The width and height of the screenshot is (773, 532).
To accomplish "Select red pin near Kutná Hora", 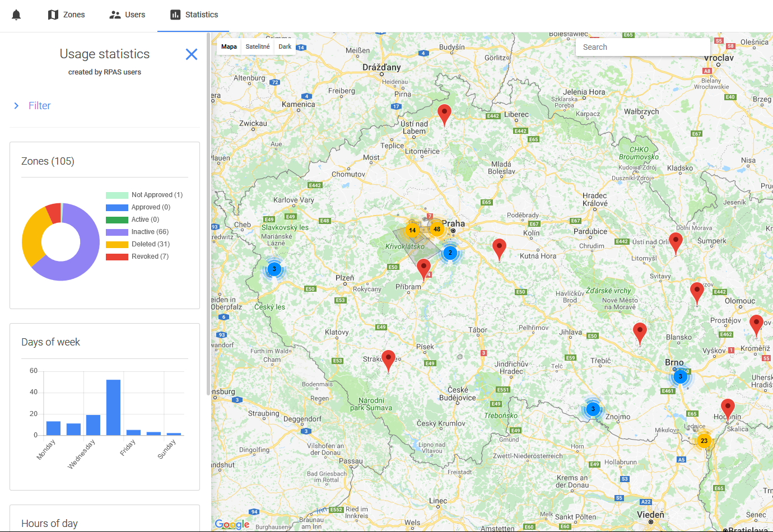I will (x=499, y=249).
